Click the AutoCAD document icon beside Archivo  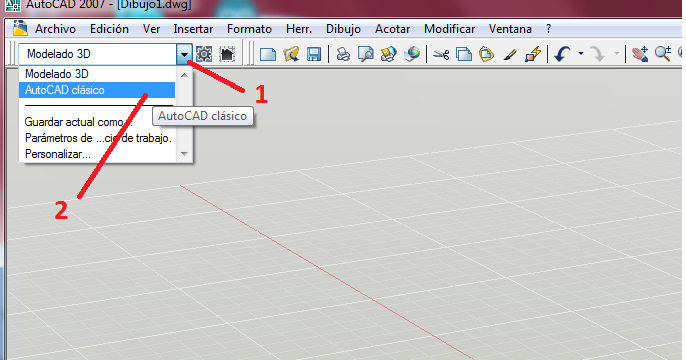pos(20,29)
